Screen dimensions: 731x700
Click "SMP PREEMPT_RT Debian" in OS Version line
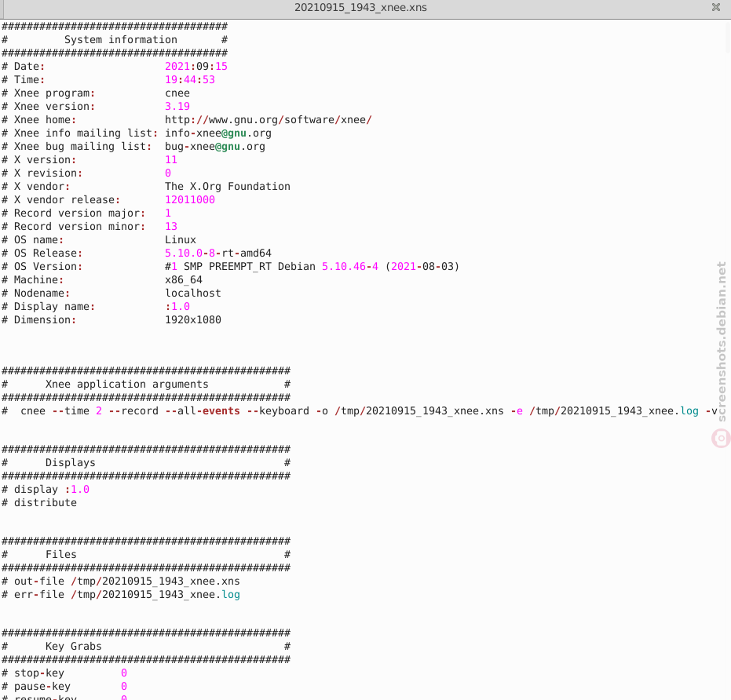click(250, 267)
